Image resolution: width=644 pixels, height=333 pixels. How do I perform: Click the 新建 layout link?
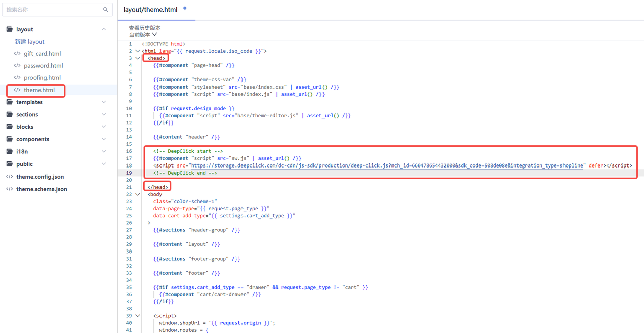[x=29, y=42]
